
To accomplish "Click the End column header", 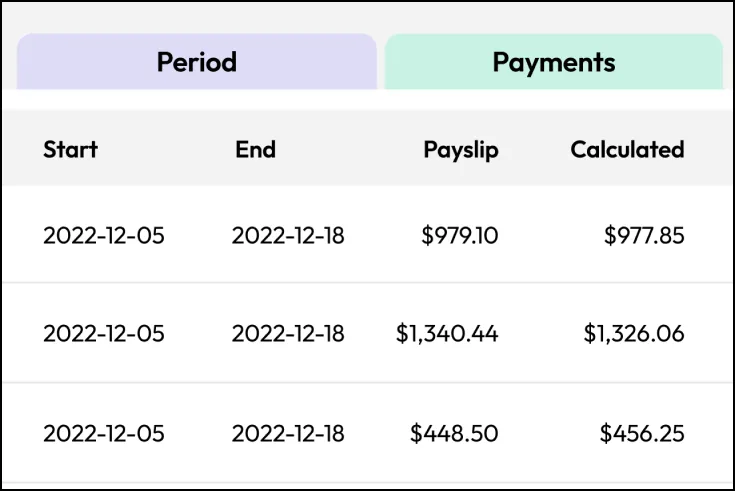I will tap(255, 150).
